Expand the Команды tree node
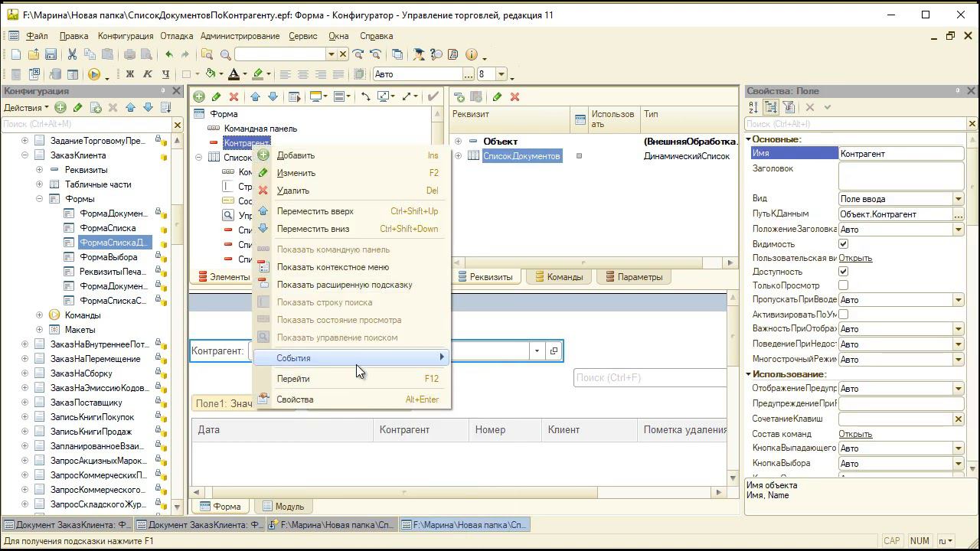Screen dimensions: 980x551 pos(39,315)
